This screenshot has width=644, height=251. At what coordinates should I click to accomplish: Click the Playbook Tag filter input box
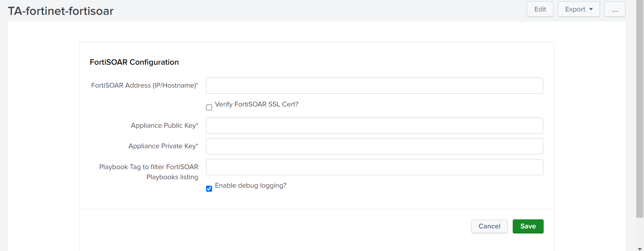pyautogui.click(x=374, y=167)
